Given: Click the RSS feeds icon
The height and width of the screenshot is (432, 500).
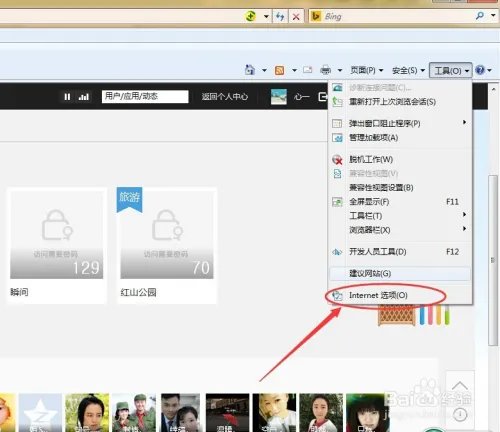Looking at the screenshot, I should pos(279,70).
